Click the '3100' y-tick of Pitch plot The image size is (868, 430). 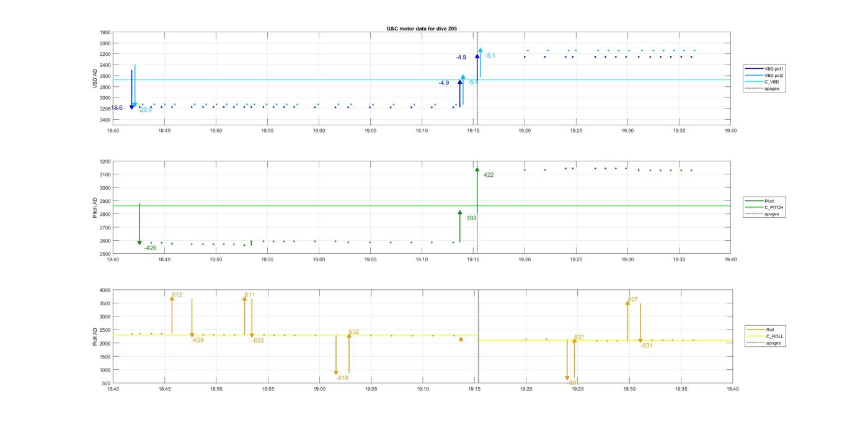coord(105,175)
